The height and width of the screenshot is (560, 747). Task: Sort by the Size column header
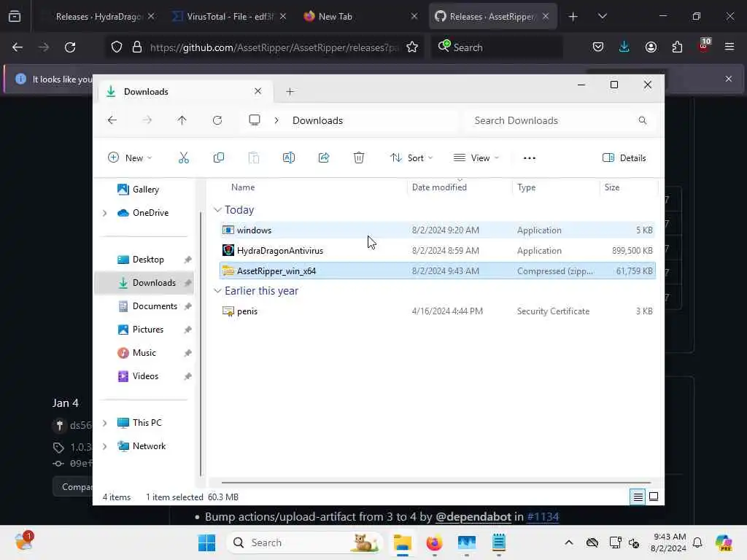pos(612,187)
